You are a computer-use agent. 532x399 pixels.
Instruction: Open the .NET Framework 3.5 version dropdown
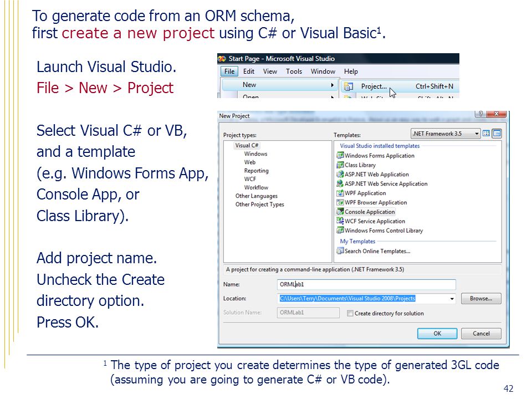coord(477,134)
